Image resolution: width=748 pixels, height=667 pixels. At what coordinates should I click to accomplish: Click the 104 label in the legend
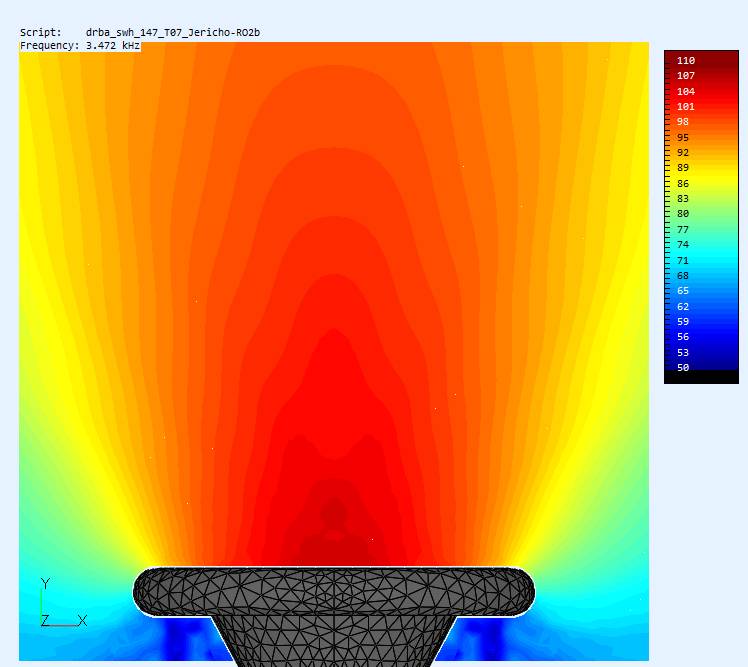click(x=686, y=91)
